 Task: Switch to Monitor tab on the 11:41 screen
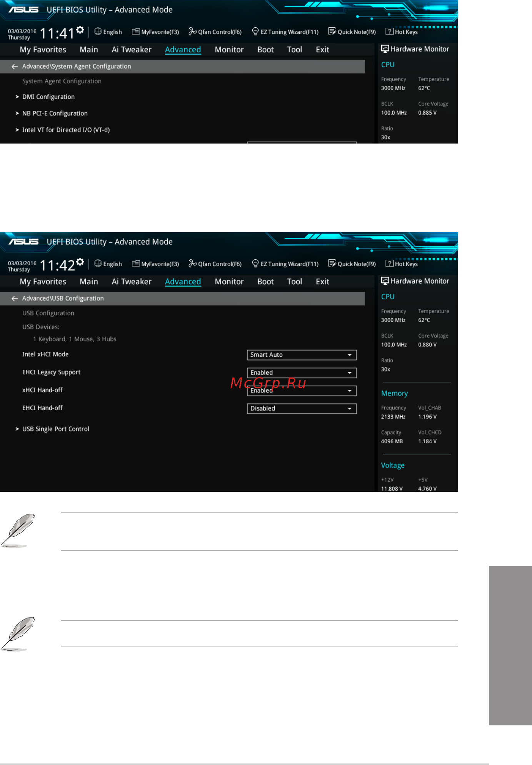click(229, 50)
